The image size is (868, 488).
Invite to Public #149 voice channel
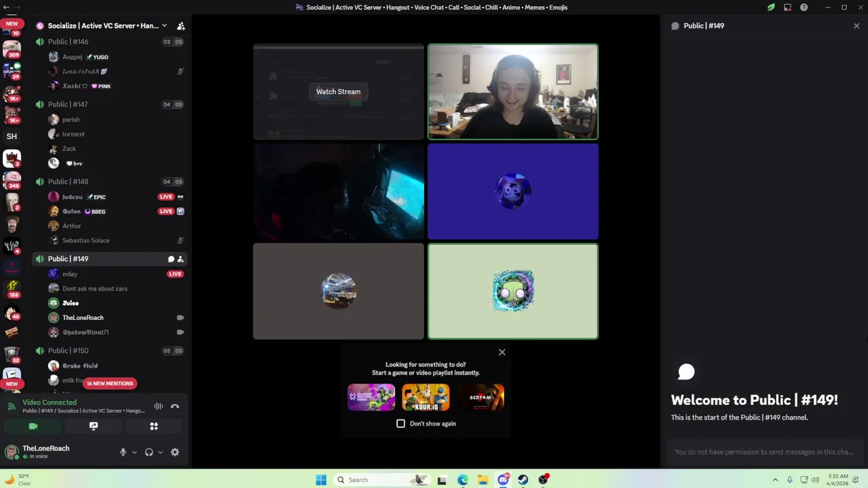coord(180,259)
